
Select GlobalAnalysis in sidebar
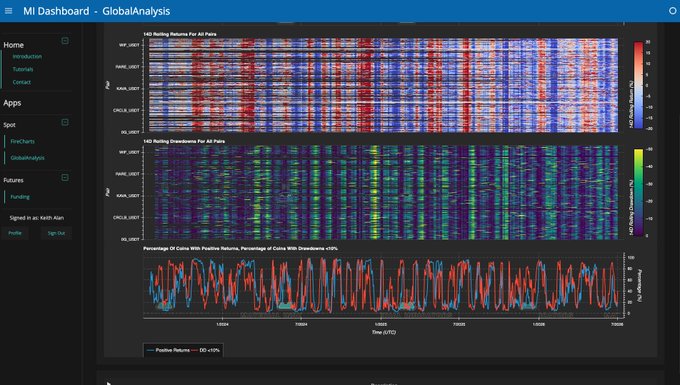click(x=27, y=158)
